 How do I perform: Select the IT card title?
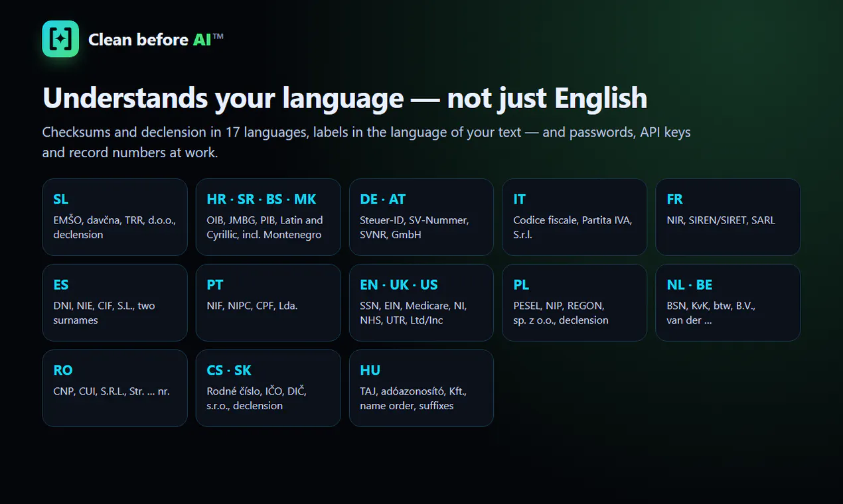coord(519,199)
